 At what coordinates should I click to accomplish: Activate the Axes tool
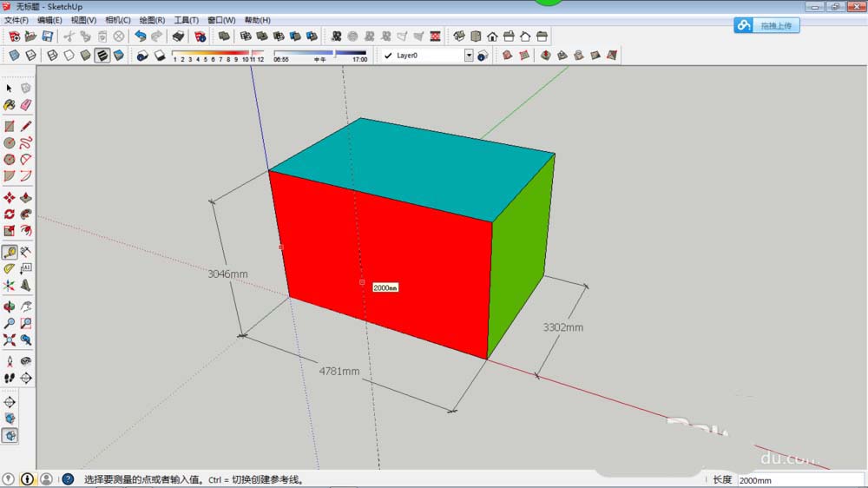click(x=9, y=286)
